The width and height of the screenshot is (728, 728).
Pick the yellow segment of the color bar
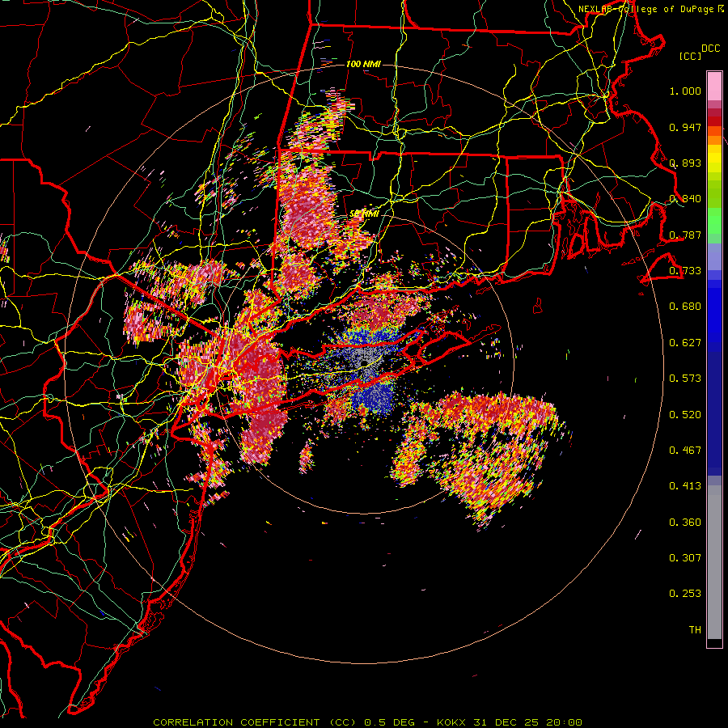(x=714, y=159)
